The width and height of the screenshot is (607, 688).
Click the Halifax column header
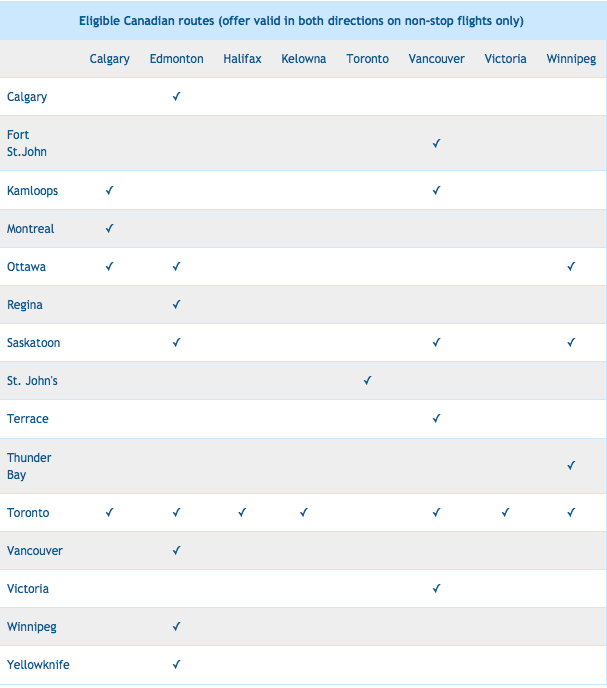[242, 59]
